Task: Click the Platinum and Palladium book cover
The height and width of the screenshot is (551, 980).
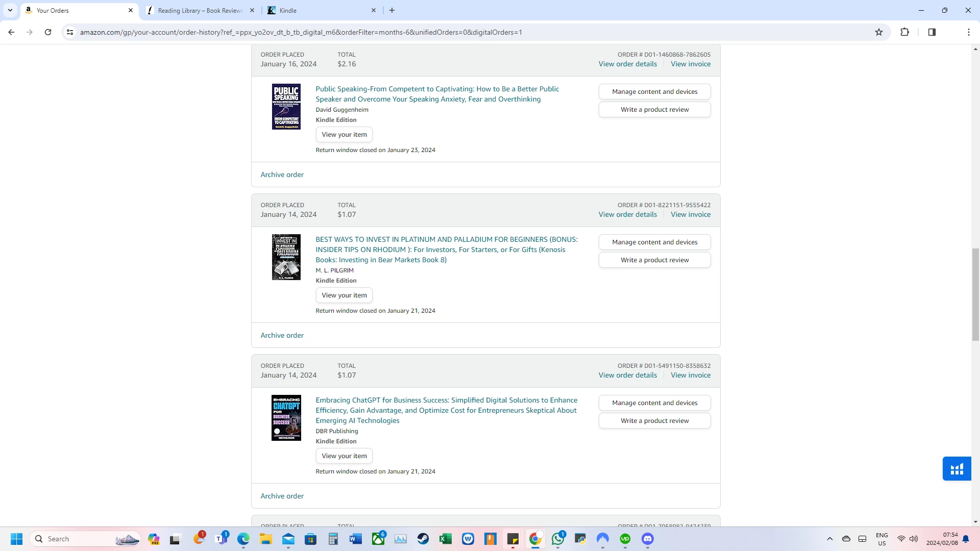Action: (x=286, y=257)
